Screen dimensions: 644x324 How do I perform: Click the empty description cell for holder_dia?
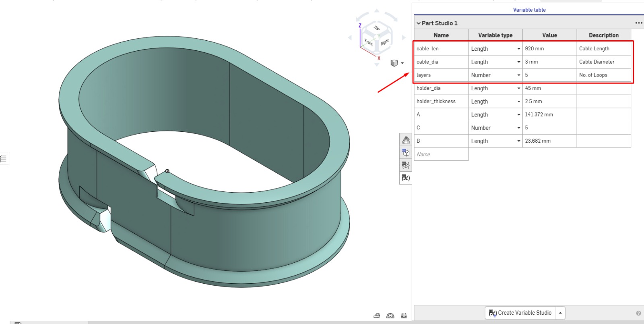tap(604, 88)
